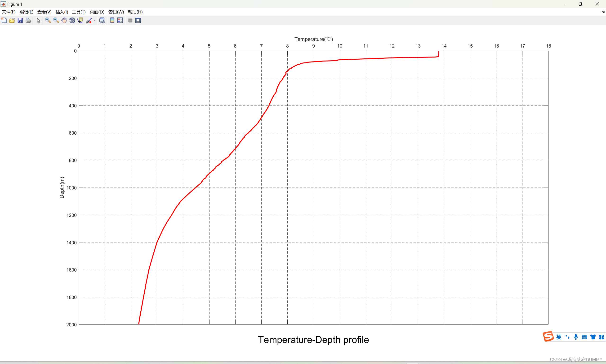The image size is (606, 364).
Task: Click the New Figure icon
Action: [x=4, y=21]
